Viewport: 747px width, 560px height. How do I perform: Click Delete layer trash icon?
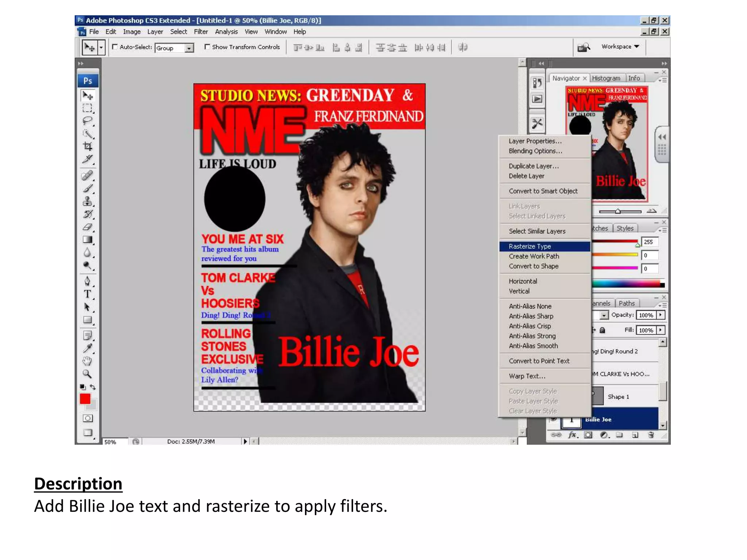(651, 435)
